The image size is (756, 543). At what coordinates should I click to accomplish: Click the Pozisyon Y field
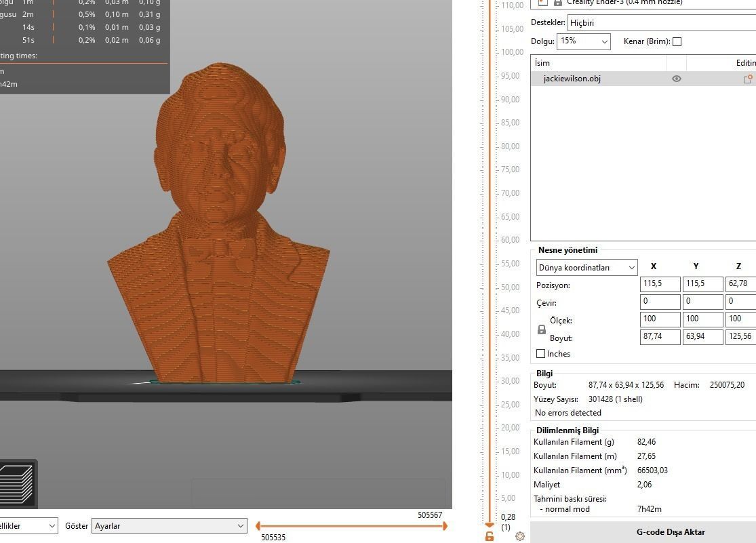(x=703, y=283)
